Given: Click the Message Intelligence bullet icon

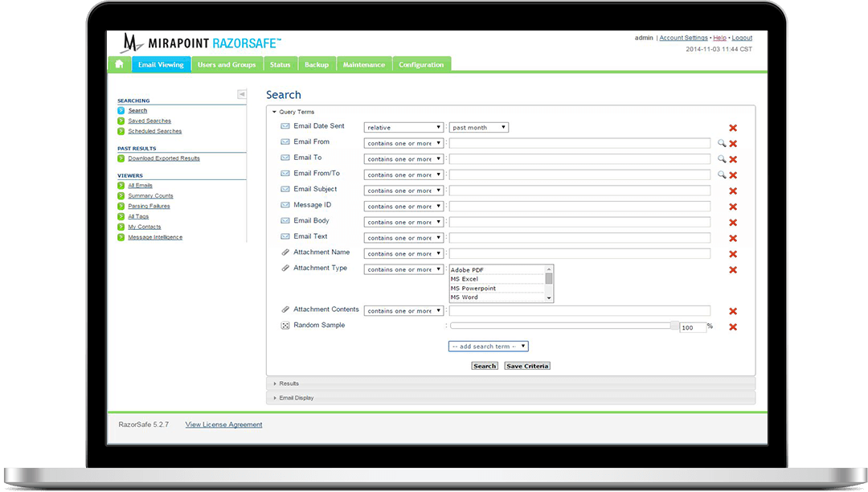Looking at the screenshot, I should [x=121, y=237].
